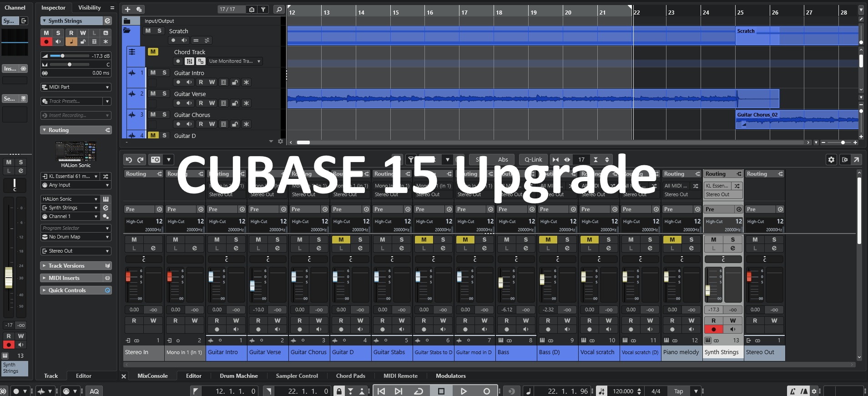
Task: Open MixConsole settings gear icon
Action: click(831, 160)
